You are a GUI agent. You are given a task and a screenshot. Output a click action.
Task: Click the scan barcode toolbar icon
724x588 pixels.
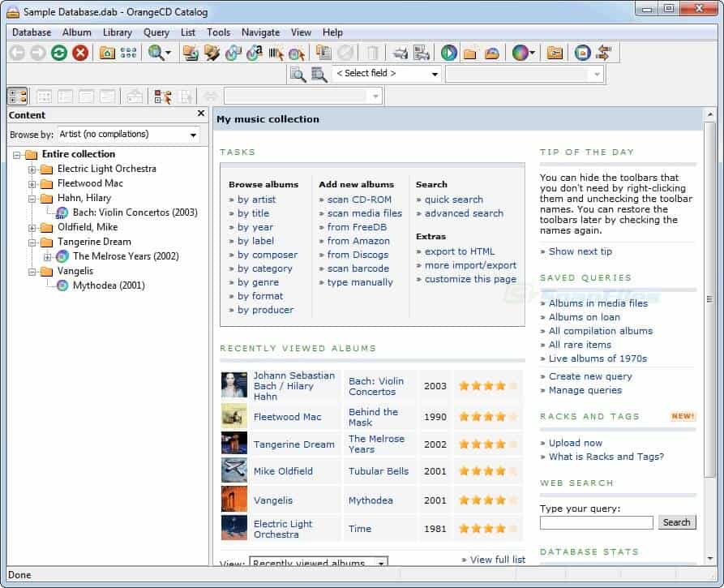pyautogui.click(x=276, y=53)
